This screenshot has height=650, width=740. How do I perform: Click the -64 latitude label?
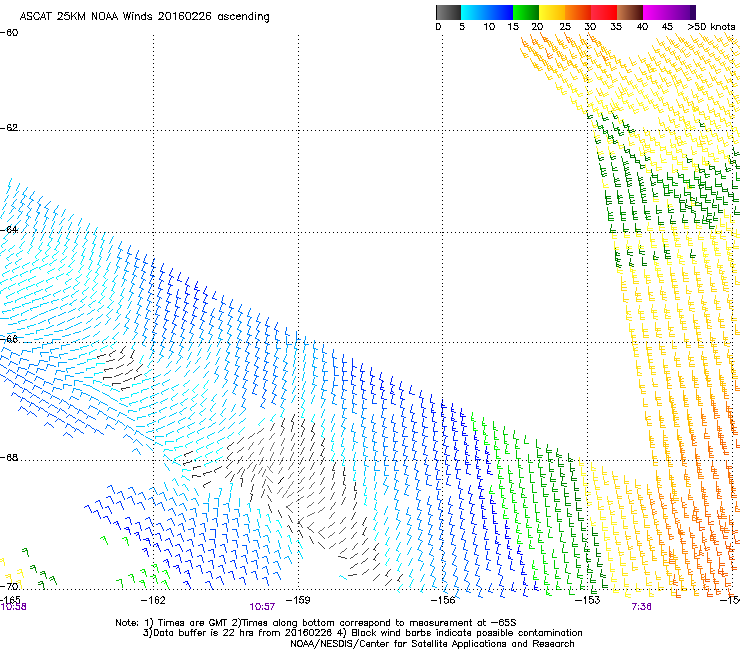[x=9, y=230]
